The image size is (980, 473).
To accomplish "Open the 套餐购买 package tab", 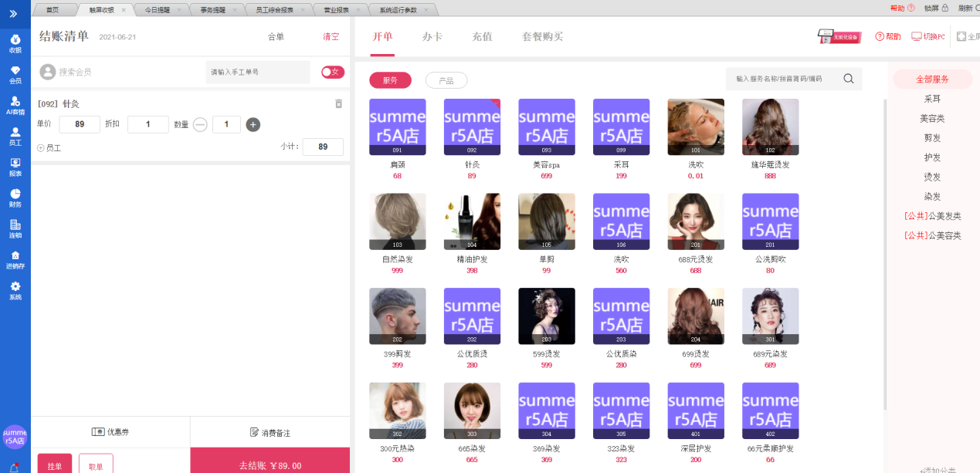I will (542, 37).
